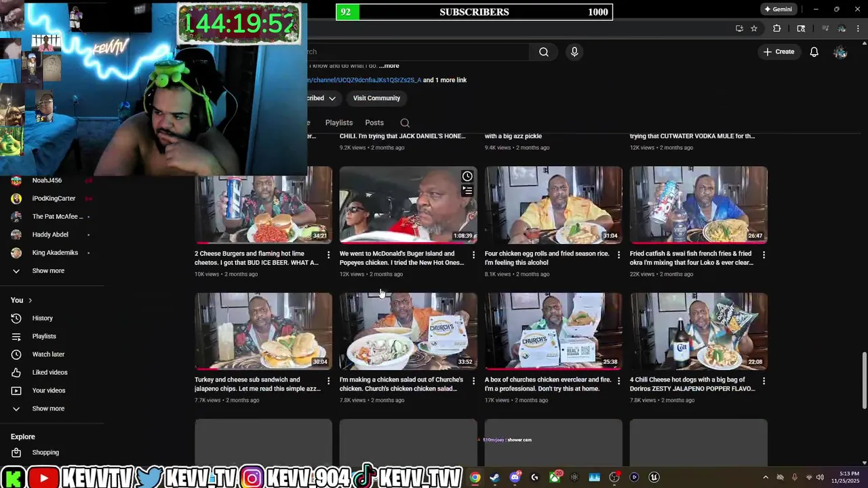Open Your videos in sidebar
The width and height of the screenshot is (868, 488).
pos(49,390)
